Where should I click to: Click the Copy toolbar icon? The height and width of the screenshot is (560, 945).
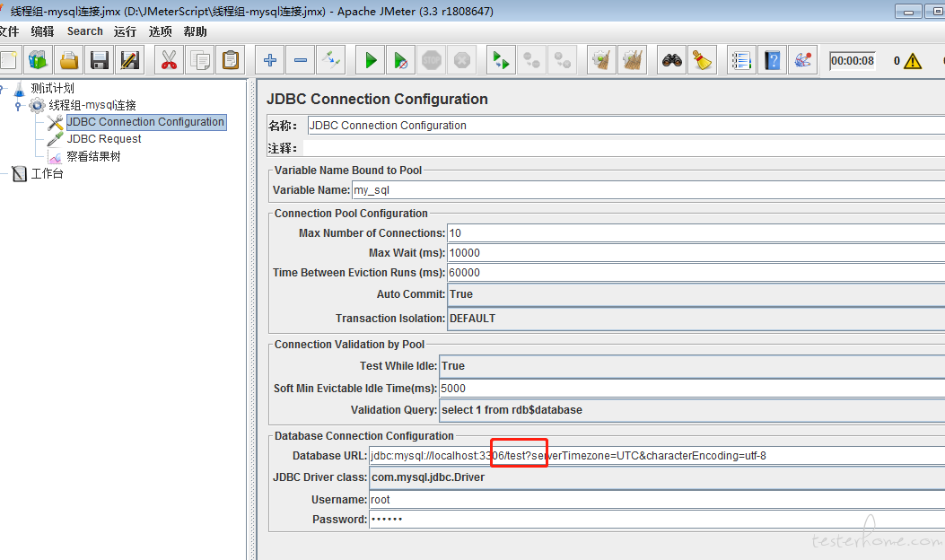tap(200, 60)
